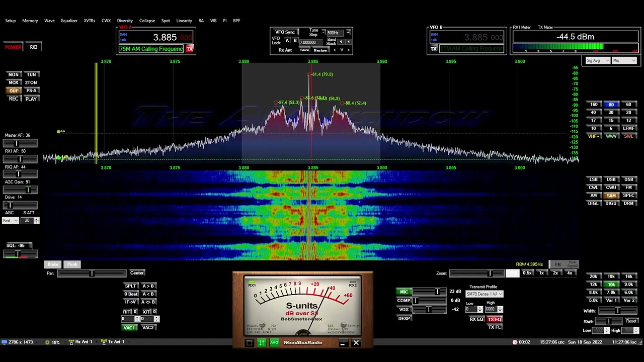The image size is (644, 362).
Task: Open the Memory menu
Action: (x=30, y=21)
